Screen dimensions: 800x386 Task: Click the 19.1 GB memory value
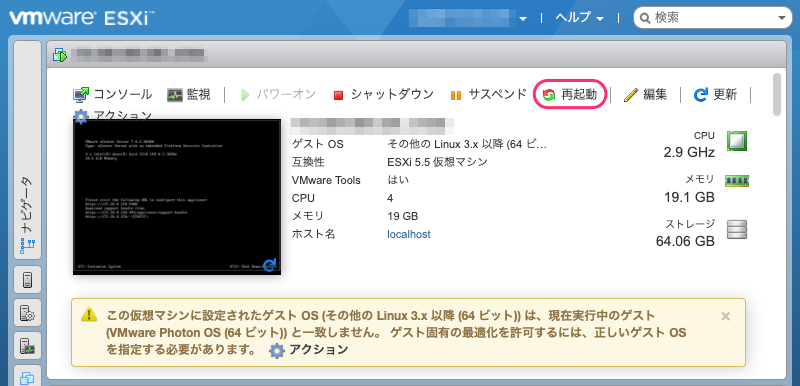pyautogui.click(x=689, y=197)
